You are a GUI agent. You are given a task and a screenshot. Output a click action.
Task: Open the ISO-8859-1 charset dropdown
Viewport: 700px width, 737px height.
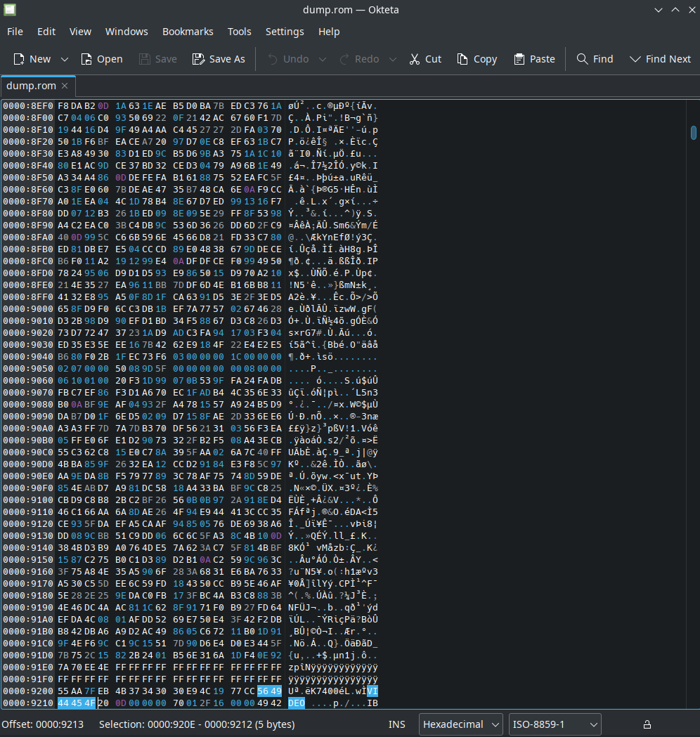click(x=555, y=724)
